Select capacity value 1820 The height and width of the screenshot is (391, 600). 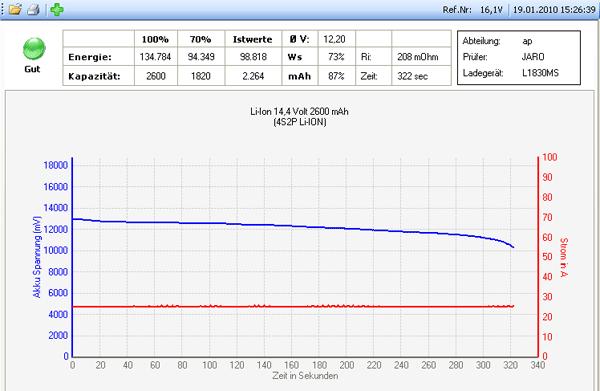[x=201, y=76]
